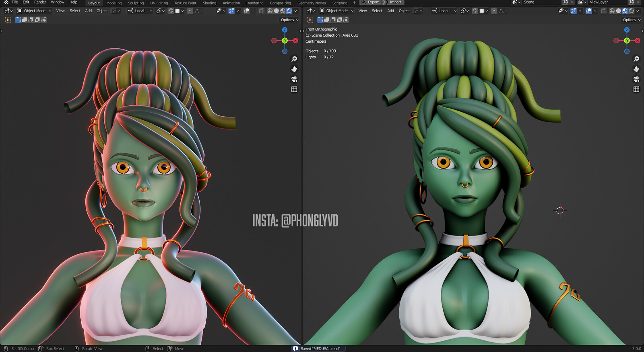Image resolution: width=644 pixels, height=352 pixels.
Task: Open the editor type menu in left viewport
Action: (x=8, y=11)
